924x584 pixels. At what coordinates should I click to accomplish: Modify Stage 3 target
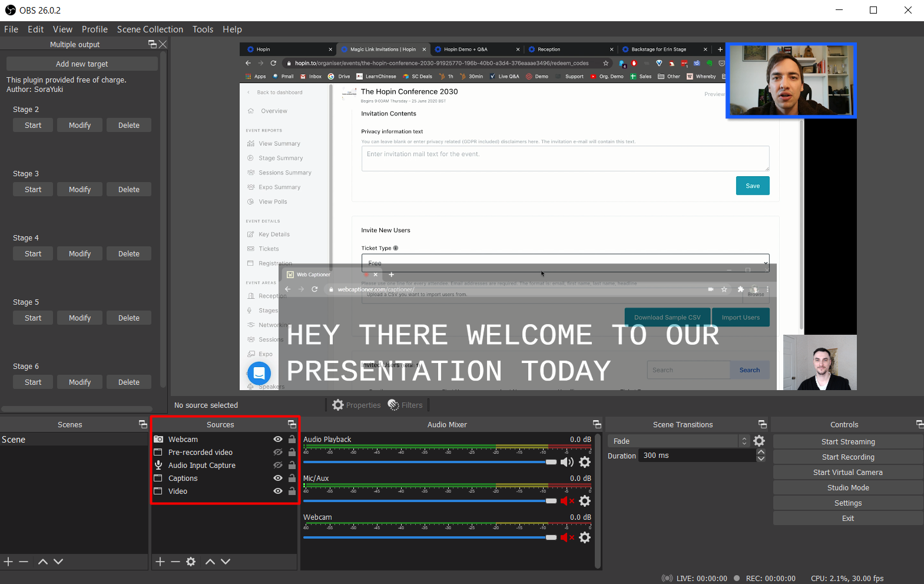pos(80,189)
